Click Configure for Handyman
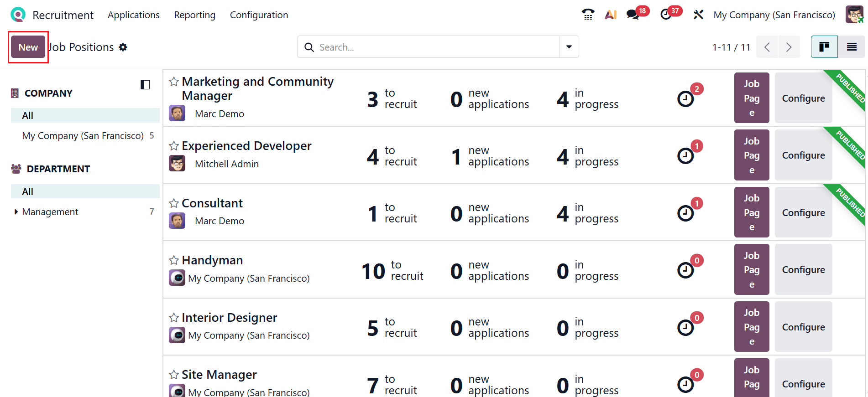Viewport: 868px width, 397px height. (x=804, y=270)
